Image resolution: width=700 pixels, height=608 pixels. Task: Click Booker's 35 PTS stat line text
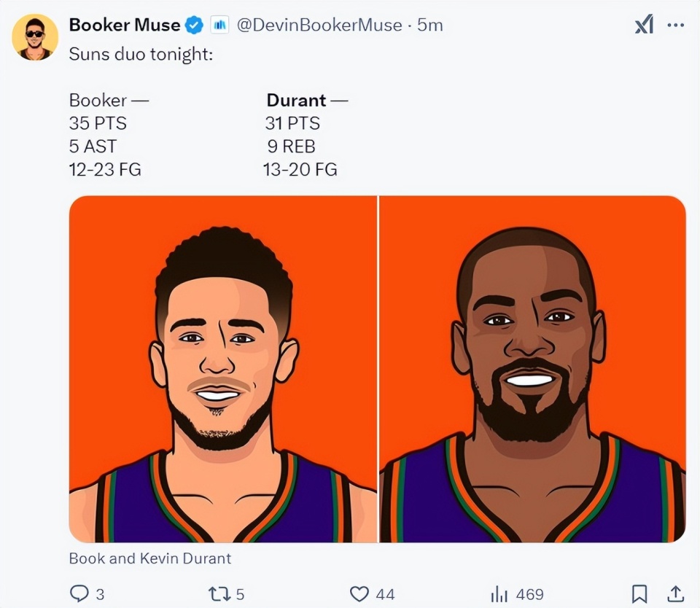pyautogui.click(x=98, y=123)
